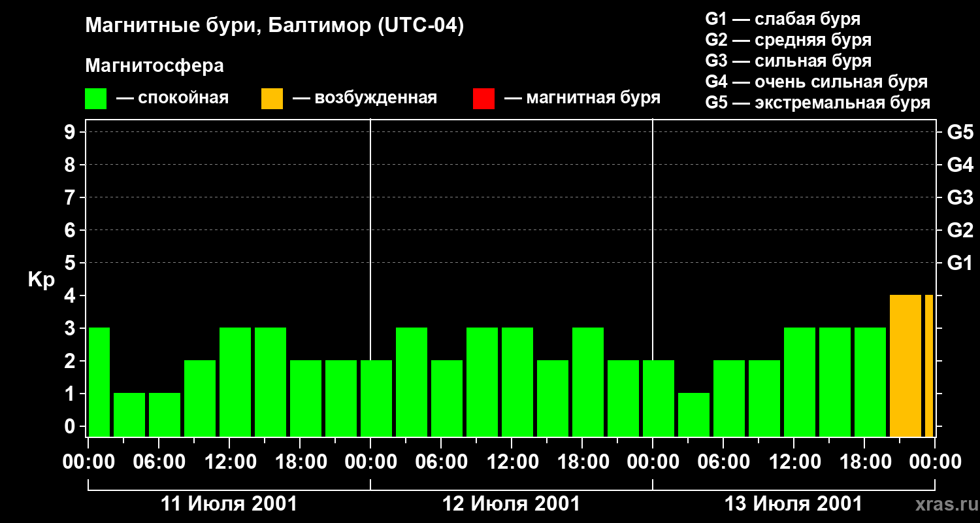Select the «Магнитосфера» heading text
The image size is (980, 523).
click(x=154, y=66)
